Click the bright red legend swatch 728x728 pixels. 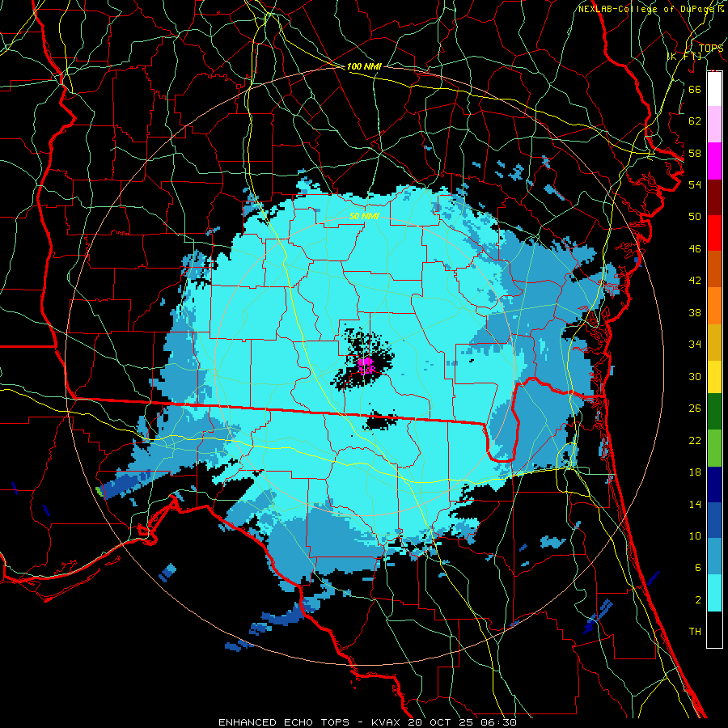click(714, 233)
